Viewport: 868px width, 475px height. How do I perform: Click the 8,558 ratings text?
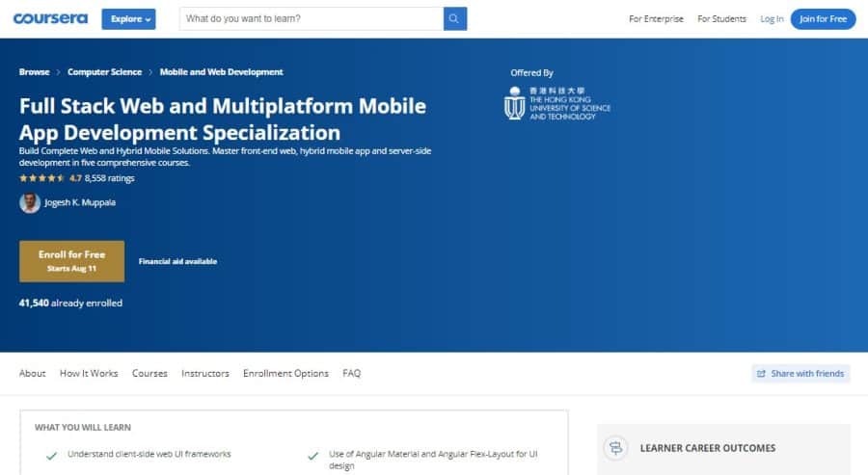point(110,178)
